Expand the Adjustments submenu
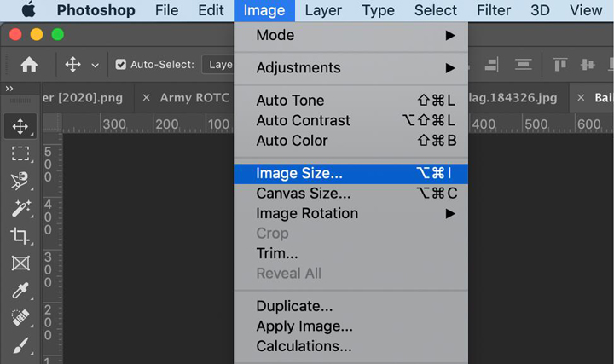This screenshot has height=364, width=614. (x=350, y=68)
